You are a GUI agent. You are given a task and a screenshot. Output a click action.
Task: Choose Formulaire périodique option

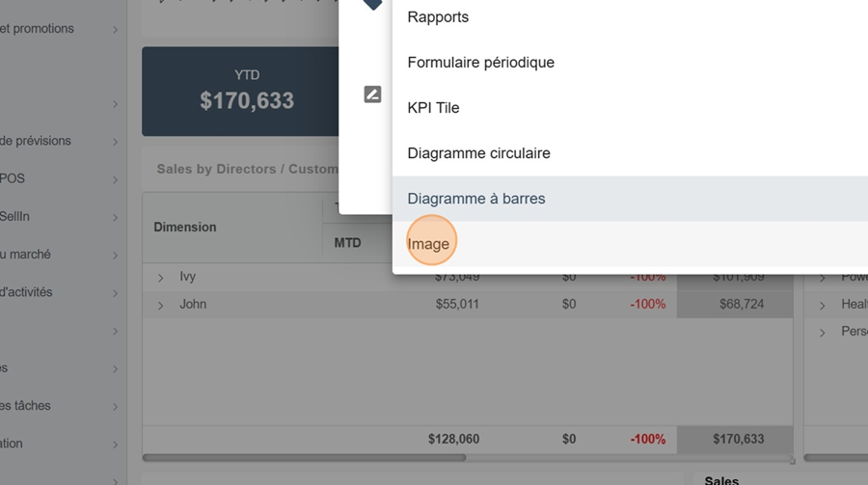(x=480, y=63)
